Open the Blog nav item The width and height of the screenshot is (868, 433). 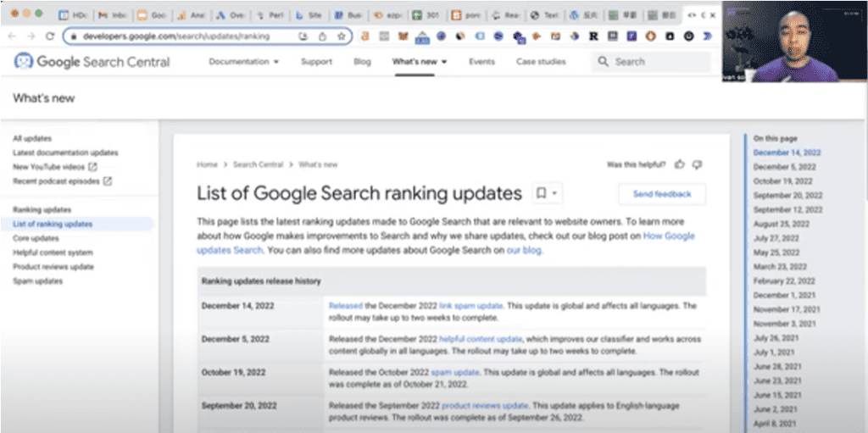tap(362, 62)
